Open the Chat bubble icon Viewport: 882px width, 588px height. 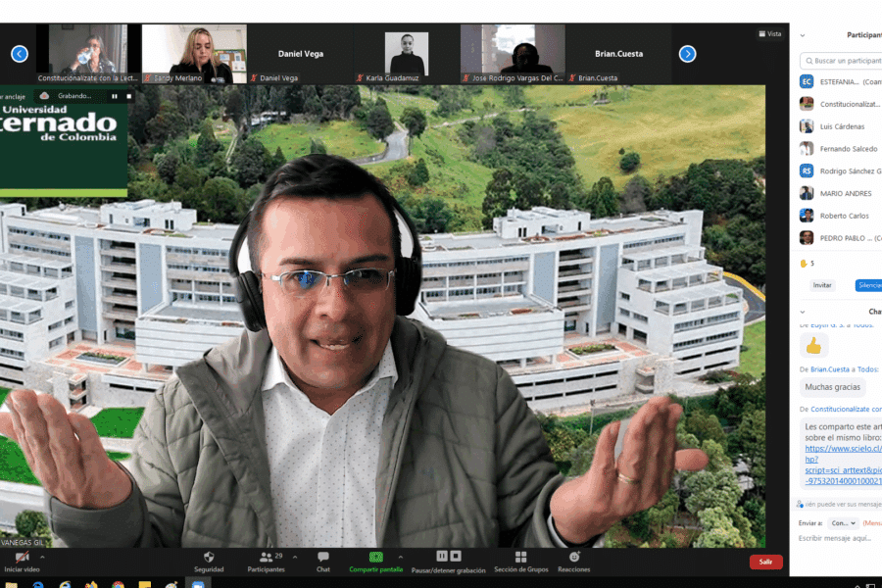(x=322, y=558)
